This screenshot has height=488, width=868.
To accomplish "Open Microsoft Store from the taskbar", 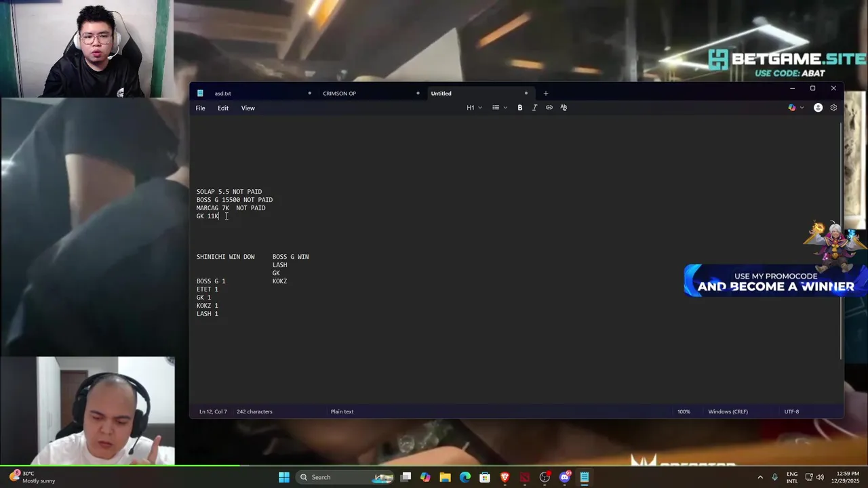I will (x=485, y=477).
